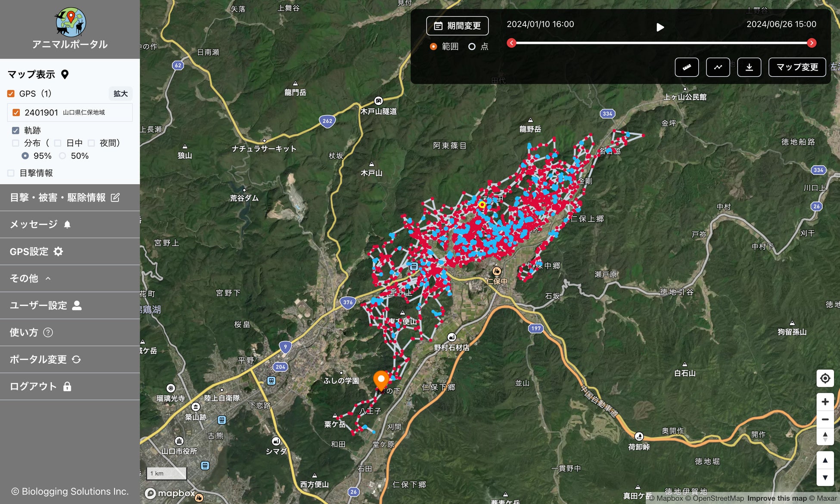This screenshot has width=840, height=504.
Task: Click the orange location pin marker
Action: pos(381,379)
